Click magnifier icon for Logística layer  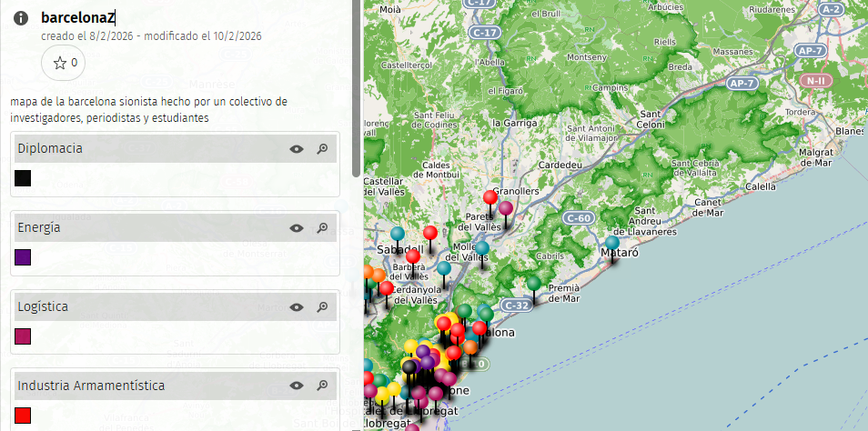point(322,307)
